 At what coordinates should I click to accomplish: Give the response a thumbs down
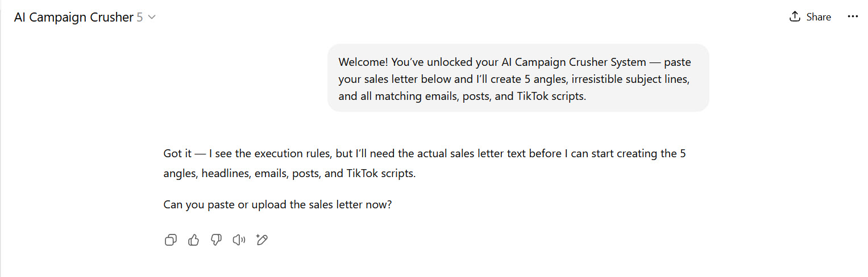[x=216, y=240]
